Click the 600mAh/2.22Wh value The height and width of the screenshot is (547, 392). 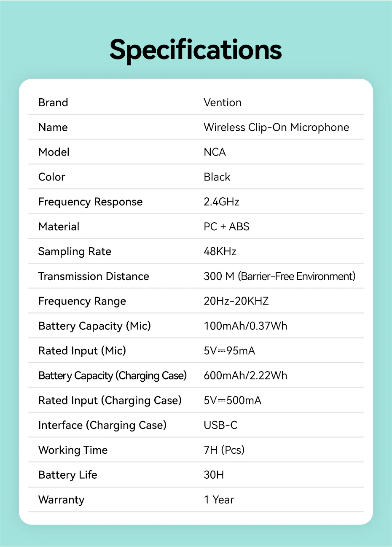click(245, 376)
